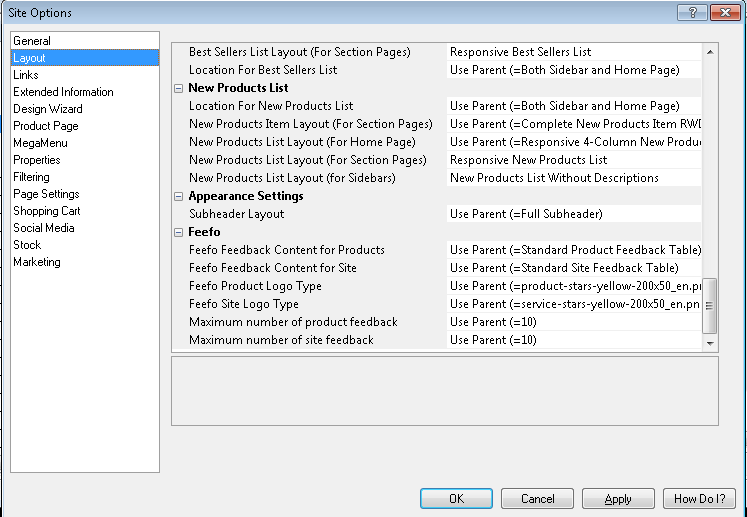Click the Cancel button
Viewport: 747px width, 517px height.
point(537,498)
